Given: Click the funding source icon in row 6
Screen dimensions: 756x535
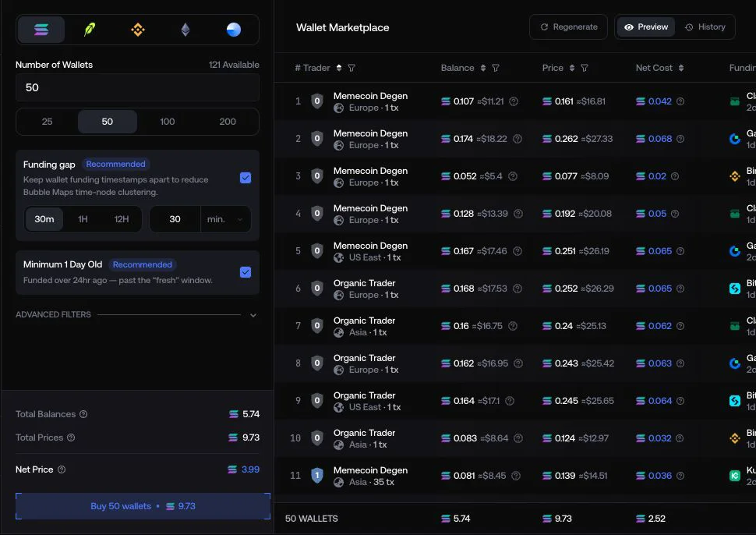Looking at the screenshot, I should (735, 289).
